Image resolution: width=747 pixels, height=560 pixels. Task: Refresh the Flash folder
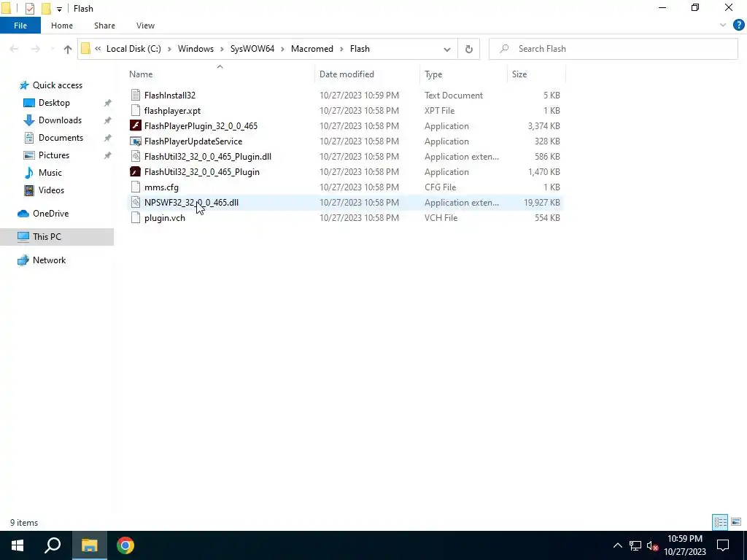coord(469,49)
